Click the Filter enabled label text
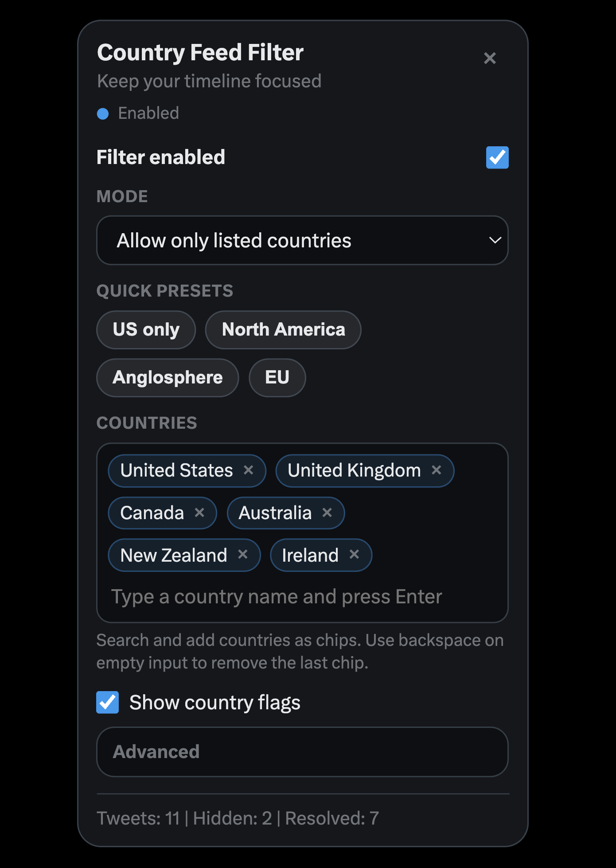This screenshot has width=616, height=868. click(x=161, y=157)
